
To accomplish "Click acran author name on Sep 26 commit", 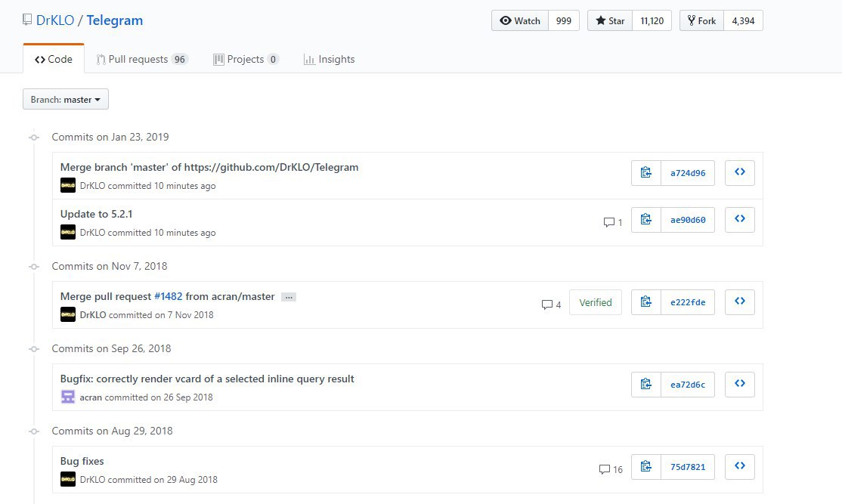I will pyautogui.click(x=91, y=397).
